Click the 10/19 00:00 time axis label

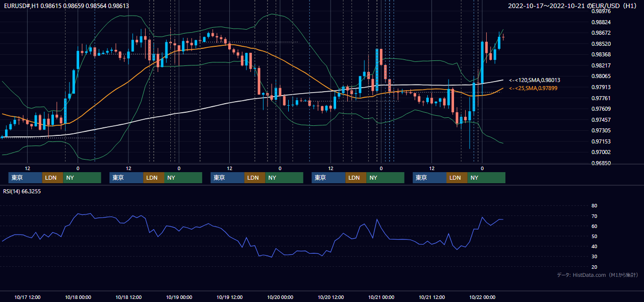(179, 297)
